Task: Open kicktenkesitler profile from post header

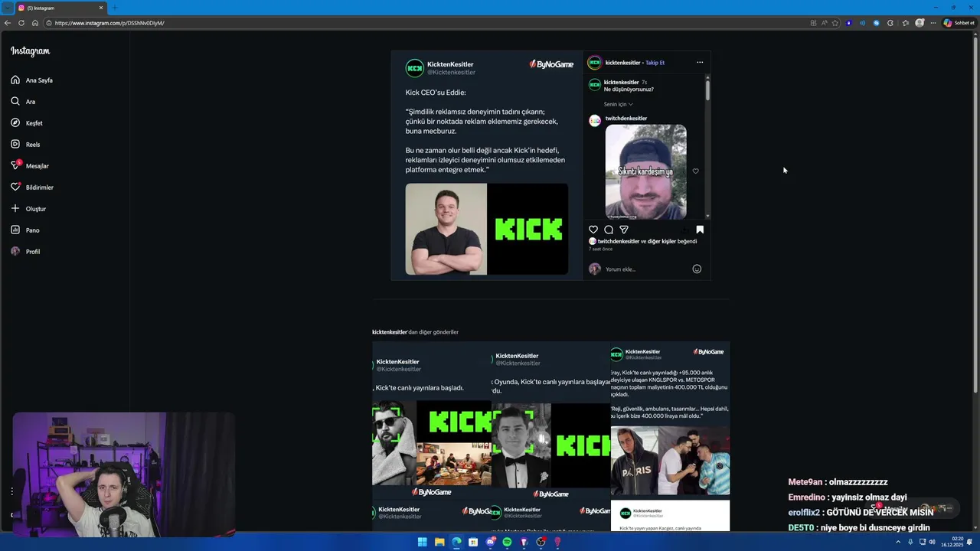Action: tap(622, 63)
